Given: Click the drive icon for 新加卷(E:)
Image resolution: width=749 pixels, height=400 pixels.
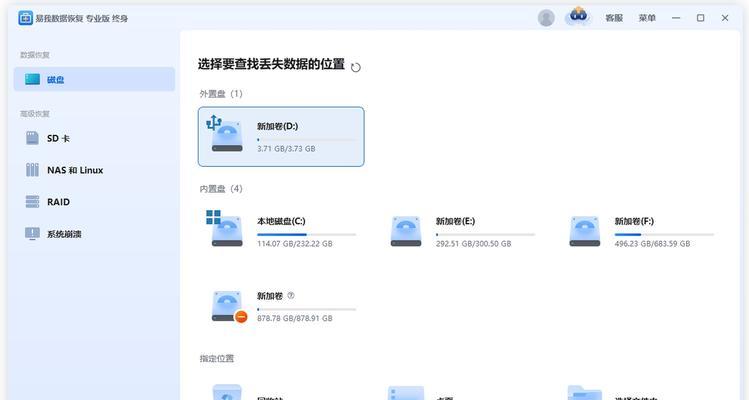Looking at the screenshot, I should click(406, 231).
